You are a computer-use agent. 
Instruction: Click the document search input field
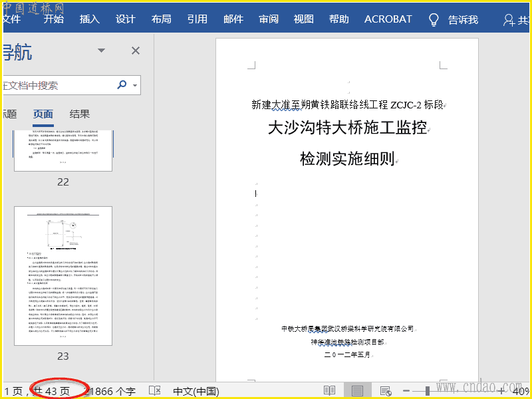click(x=58, y=85)
